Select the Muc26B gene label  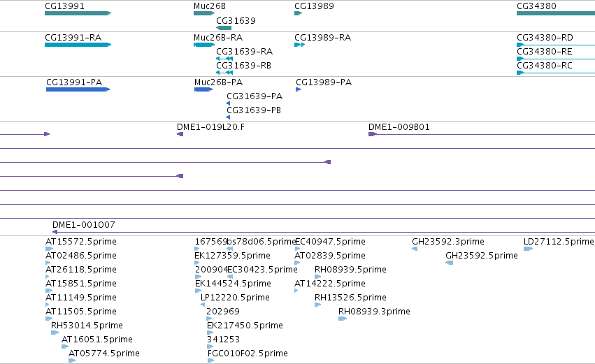(210, 6)
